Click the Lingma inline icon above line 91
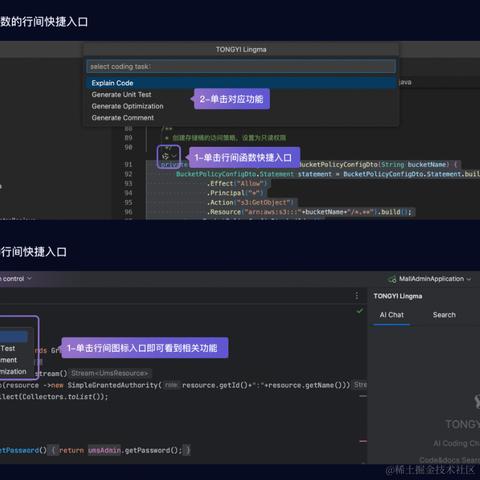The image size is (480, 480). pos(165,156)
